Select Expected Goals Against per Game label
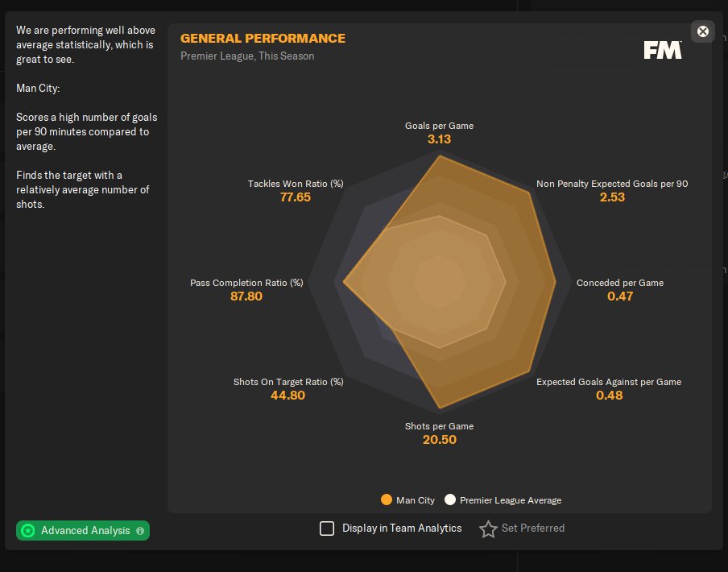 (x=609, y=382)
